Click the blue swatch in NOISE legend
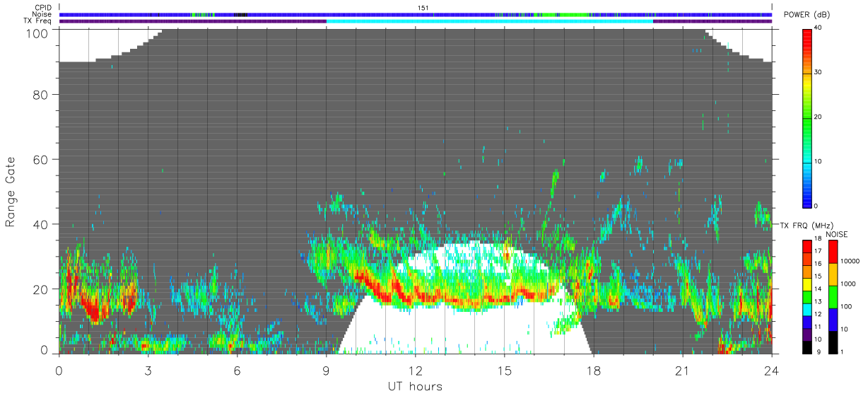868x401 pixels. click(x=833, y=319)
